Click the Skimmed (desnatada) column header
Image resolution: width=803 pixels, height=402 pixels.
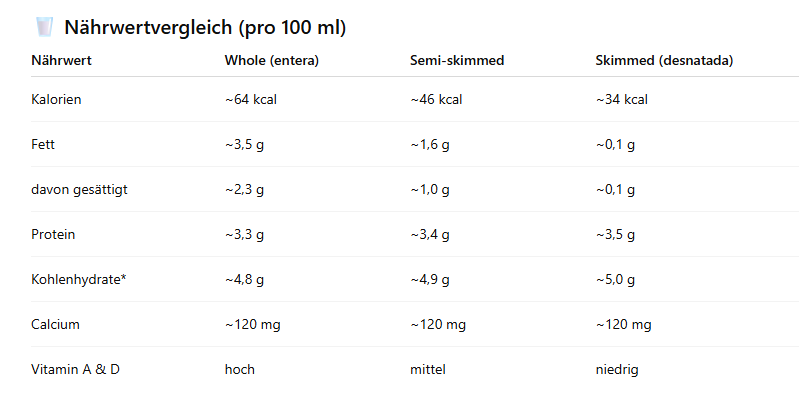tap(664, 60)
